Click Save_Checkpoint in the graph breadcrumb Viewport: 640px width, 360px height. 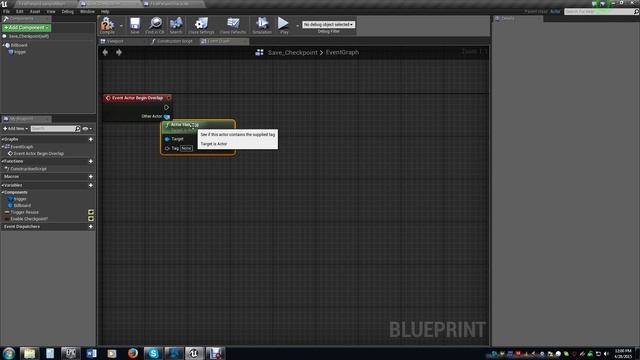(x=292, y=52)
